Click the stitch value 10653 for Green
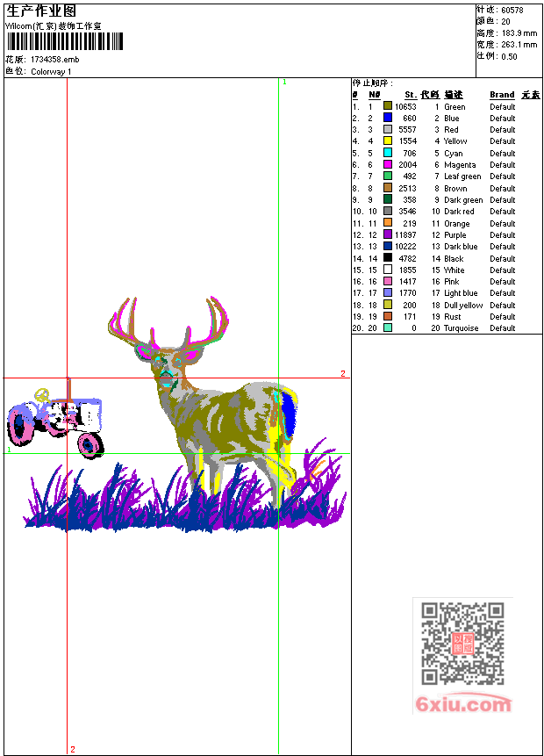This screenshot has width=544, height=756. click(405, 106)
